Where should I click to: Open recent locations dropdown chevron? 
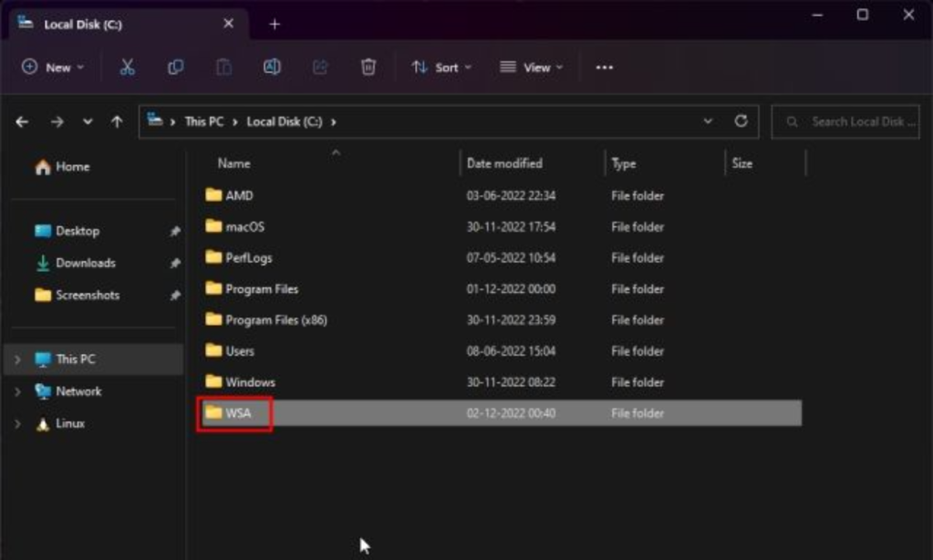(88, 122)
